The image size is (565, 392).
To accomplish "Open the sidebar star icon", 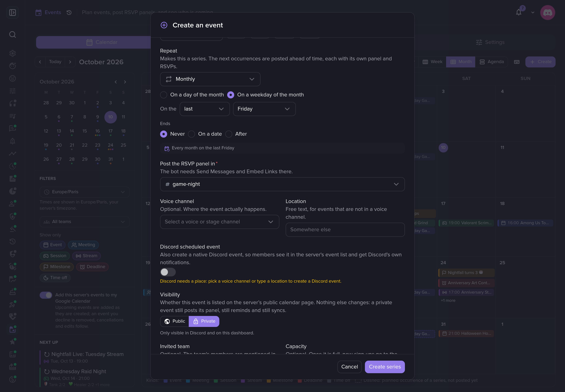I will click(13, 341).
